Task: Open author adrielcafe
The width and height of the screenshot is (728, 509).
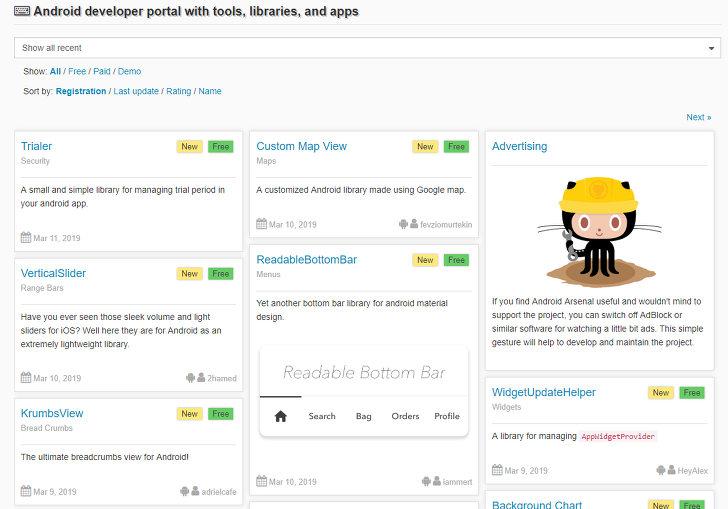Action: (x=219, y=492)
